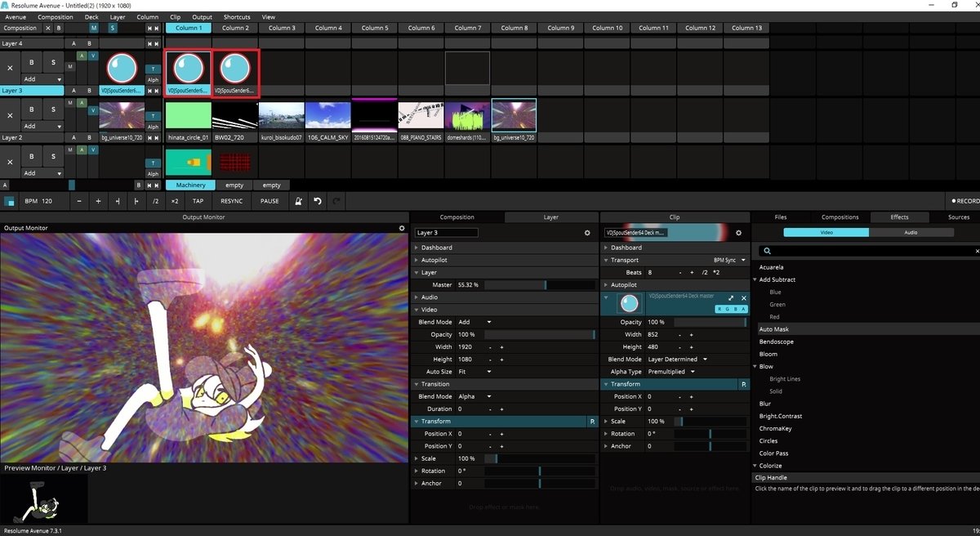980x536 pixels.
Task: Switch to the Audio effects tab
Action: click(911, 232)
